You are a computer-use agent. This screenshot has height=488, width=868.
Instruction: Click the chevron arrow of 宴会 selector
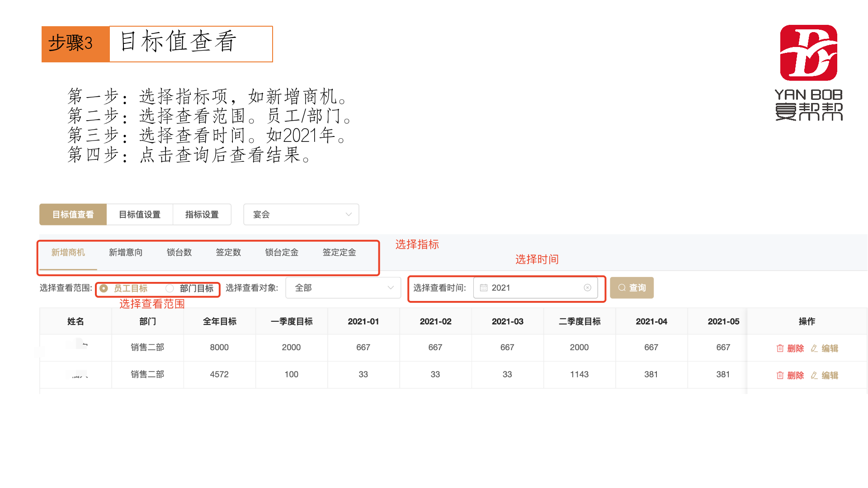[x=349, y=215]
